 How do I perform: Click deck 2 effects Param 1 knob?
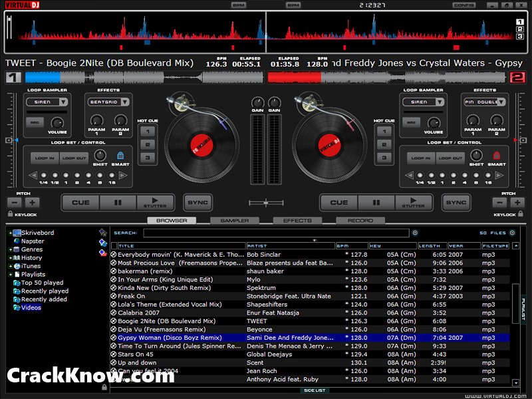pos(473,120)
